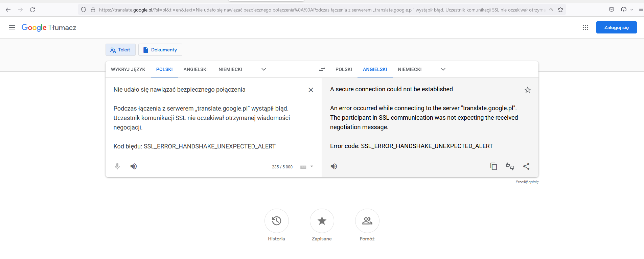Image resolution: width=644 pixels, height=259 pixels.
Task: Open the main navigation menu
Action: [x=12, y=27]
